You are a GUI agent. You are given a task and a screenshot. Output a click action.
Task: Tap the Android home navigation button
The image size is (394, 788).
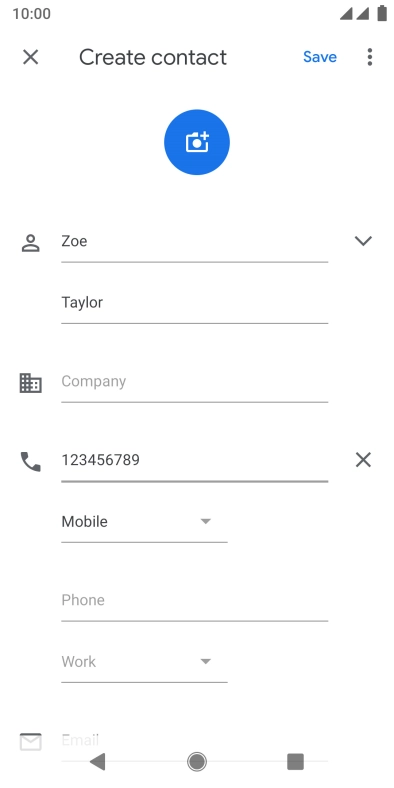[x=197, y=762]
